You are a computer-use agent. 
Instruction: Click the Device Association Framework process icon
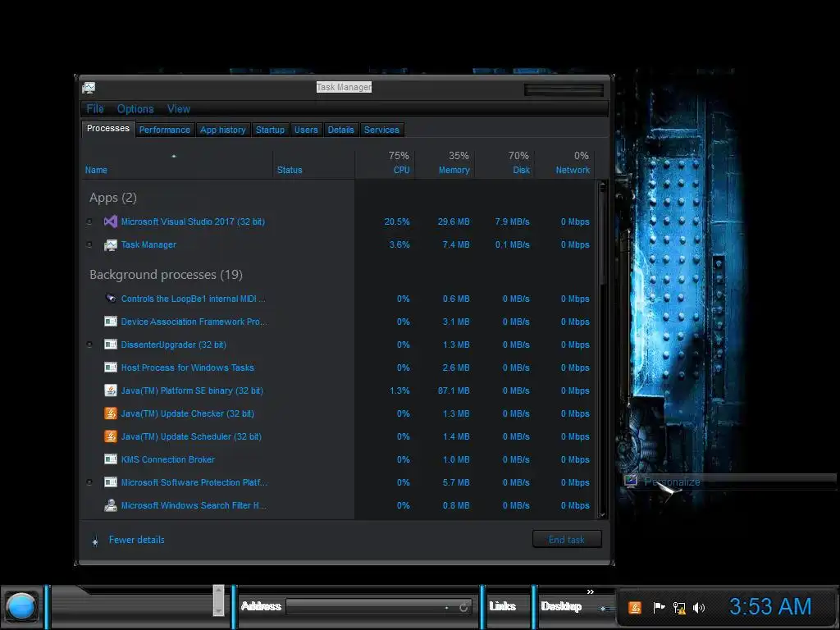coord(111,322)
